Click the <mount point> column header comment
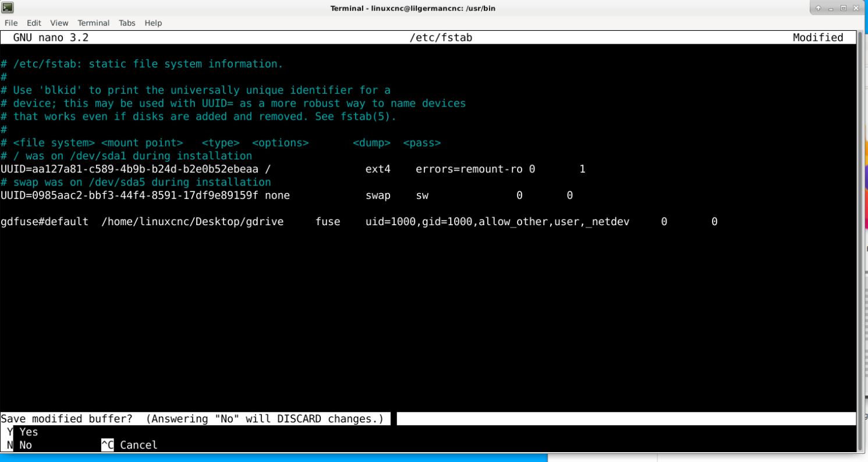The image size is (868, 462). point(142,143)
